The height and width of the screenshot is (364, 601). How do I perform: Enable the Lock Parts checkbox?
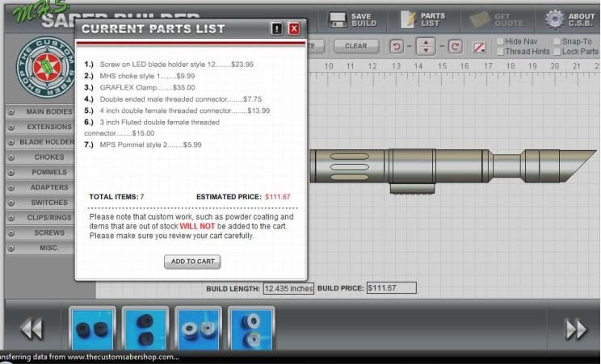point(556,52)
